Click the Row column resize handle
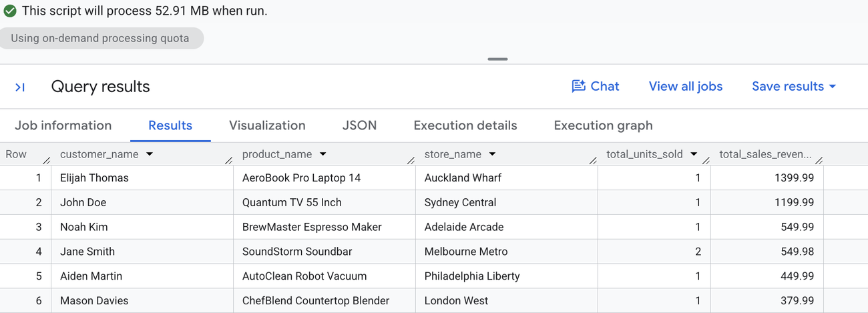The height and width of the screenshot is (313, 868). (x=46, y=160)
